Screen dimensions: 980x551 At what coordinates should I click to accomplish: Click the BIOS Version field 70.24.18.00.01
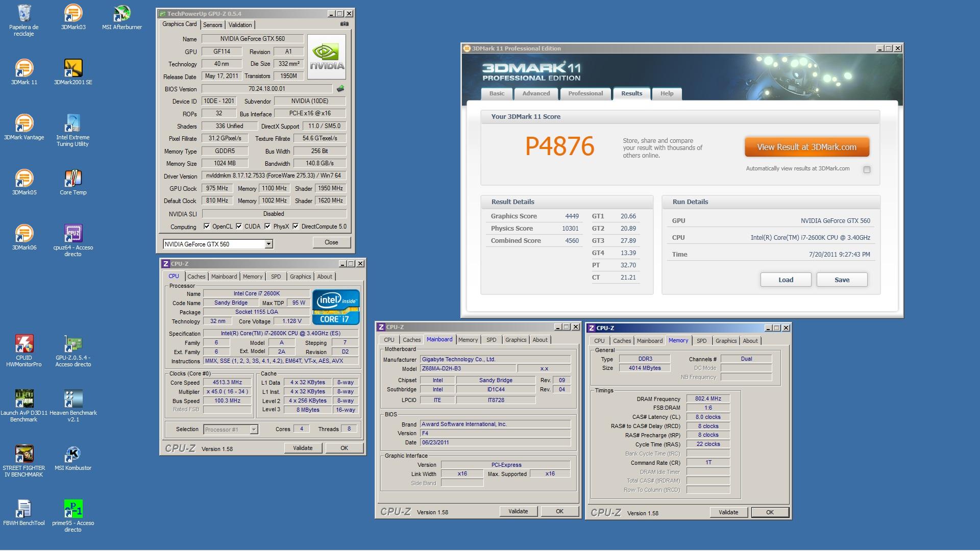[x=266, y=89]
